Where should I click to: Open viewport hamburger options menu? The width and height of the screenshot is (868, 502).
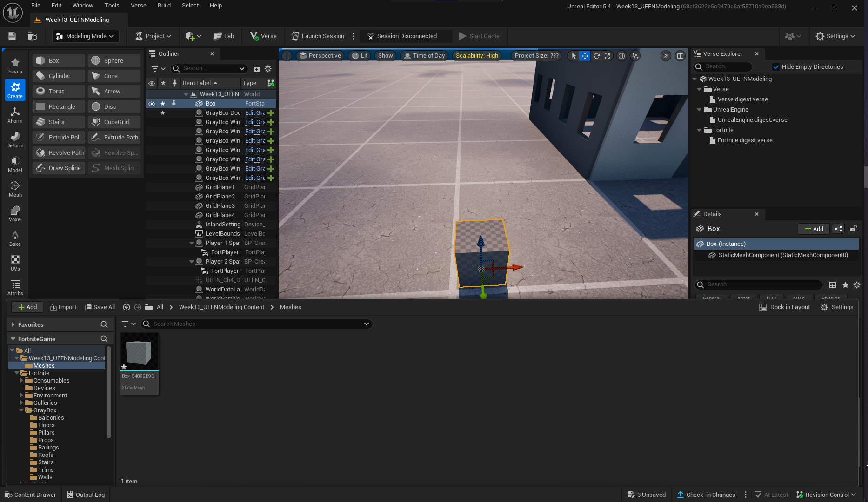[287, 56]
